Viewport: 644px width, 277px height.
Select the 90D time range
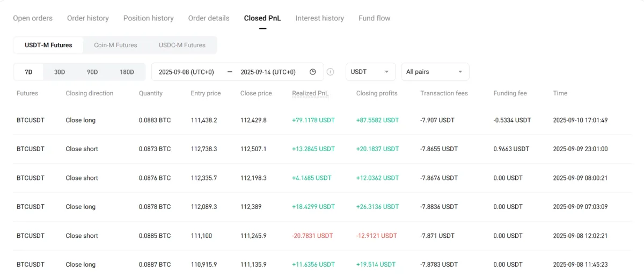point(92,72)
